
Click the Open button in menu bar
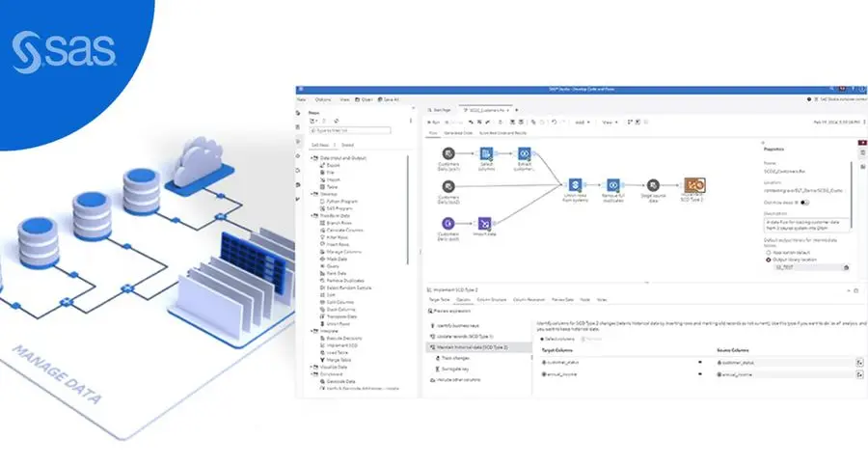[x=365, y=99]
